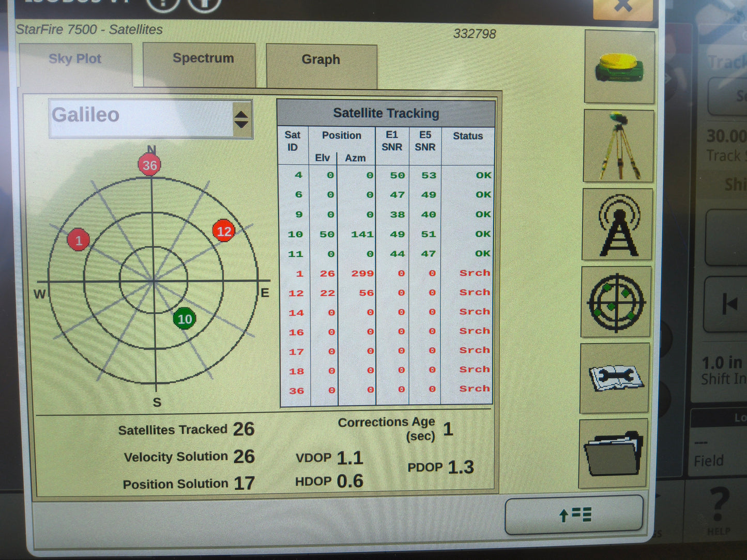
Task: Click the Velocity Solution value
Action: [244, 456]
